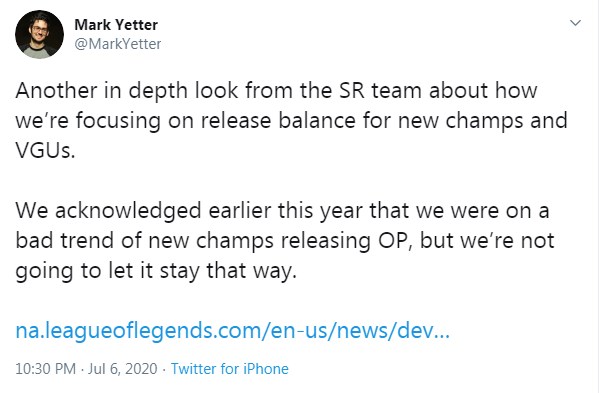Click the line mentioning 'bad trend of new champs'
The width and height of the screenshot is (601, 393).
(x=285, y=241)
